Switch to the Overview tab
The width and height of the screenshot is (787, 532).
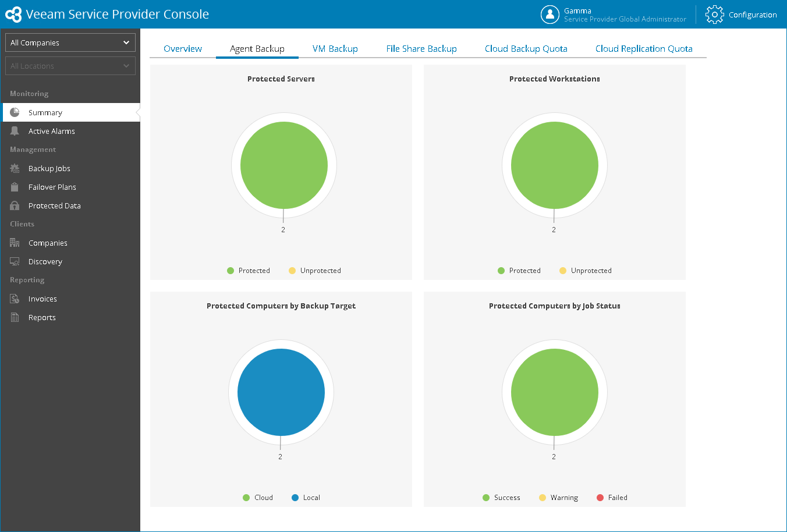[x=183, y=49]
